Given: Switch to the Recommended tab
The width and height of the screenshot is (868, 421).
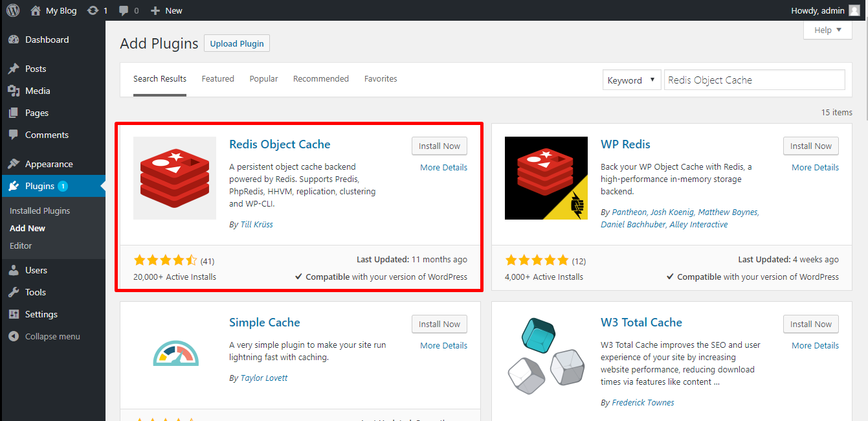Looking at the screenshot, I should point(321,79).
